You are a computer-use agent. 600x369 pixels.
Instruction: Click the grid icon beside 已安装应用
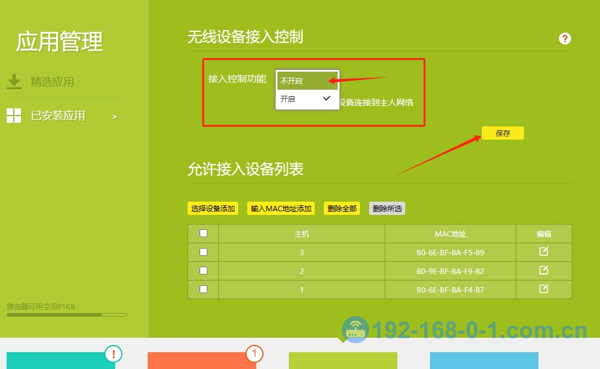pyautogui.click(x=14, y=116)
